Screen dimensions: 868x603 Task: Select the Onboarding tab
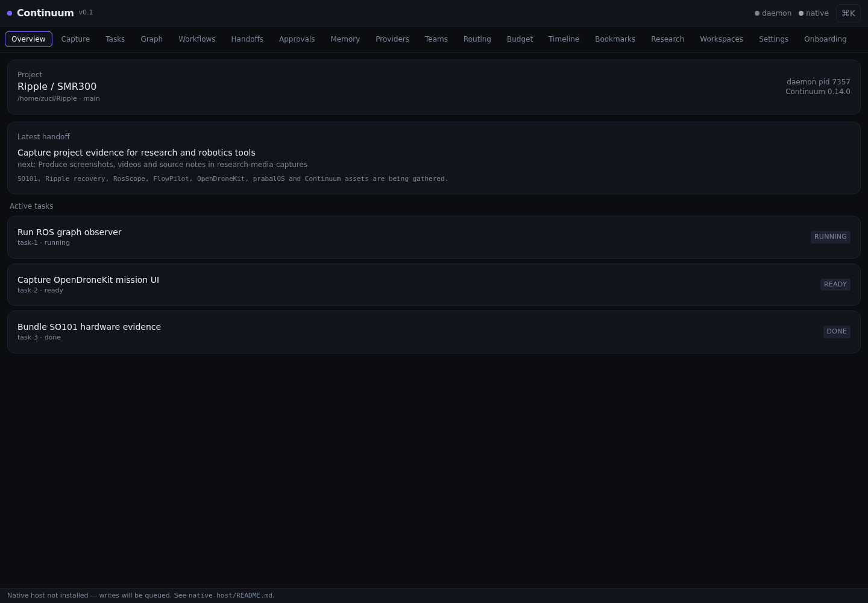click(x=825, y=39)
